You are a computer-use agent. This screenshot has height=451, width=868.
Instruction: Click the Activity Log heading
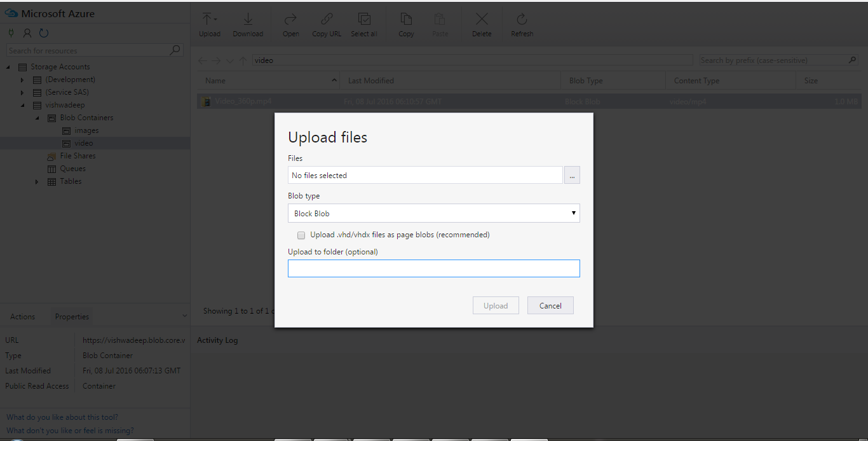pyautogui.click(x=217, y=340)
